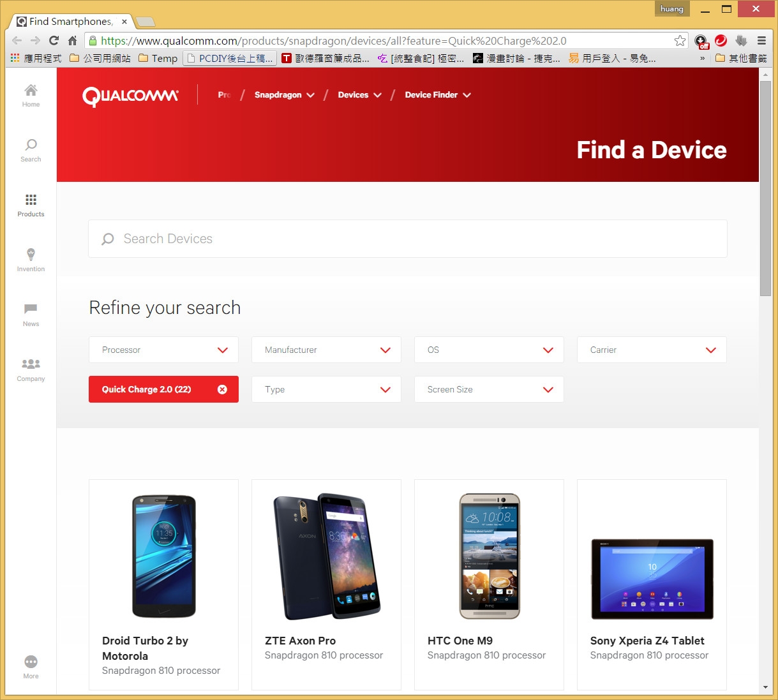Viewport: 778px width, 700px height.
Task: Open the 其他書籤 bookmarks folder
Action: click(x=740, y=58)
